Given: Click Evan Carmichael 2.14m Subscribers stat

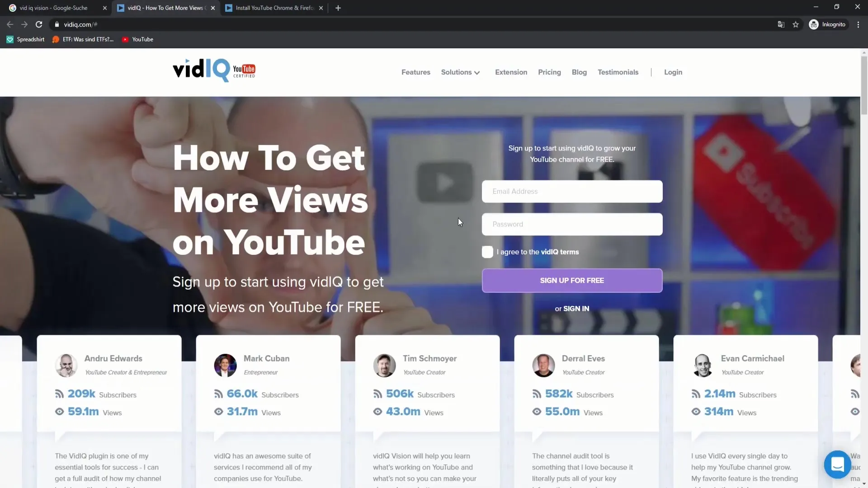Looking at the screenshot, I should (x=734, y=394).
